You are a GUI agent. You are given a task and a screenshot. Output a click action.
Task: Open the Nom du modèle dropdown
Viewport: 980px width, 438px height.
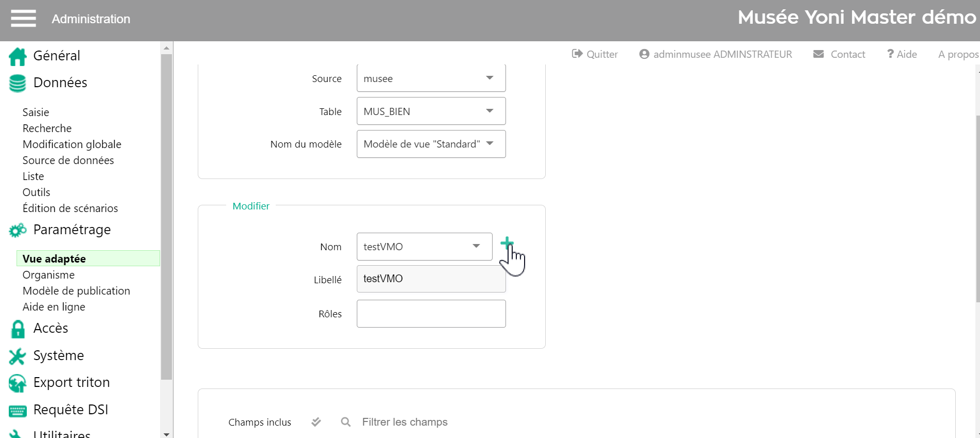coord(431,144)
